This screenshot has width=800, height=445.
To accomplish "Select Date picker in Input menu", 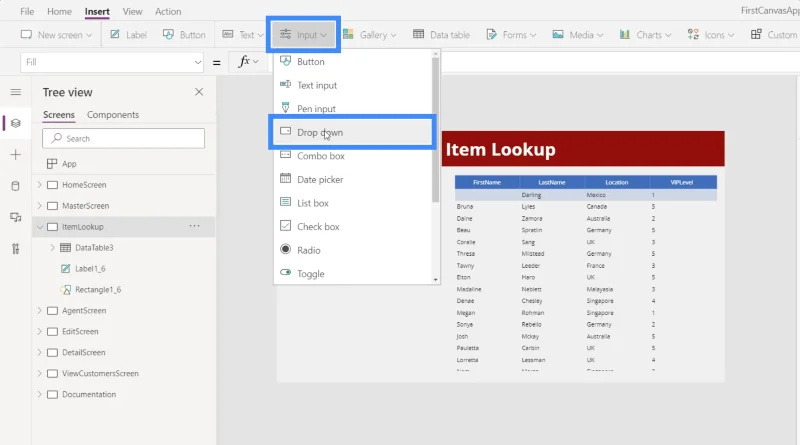I will click(x=353, y=179).
